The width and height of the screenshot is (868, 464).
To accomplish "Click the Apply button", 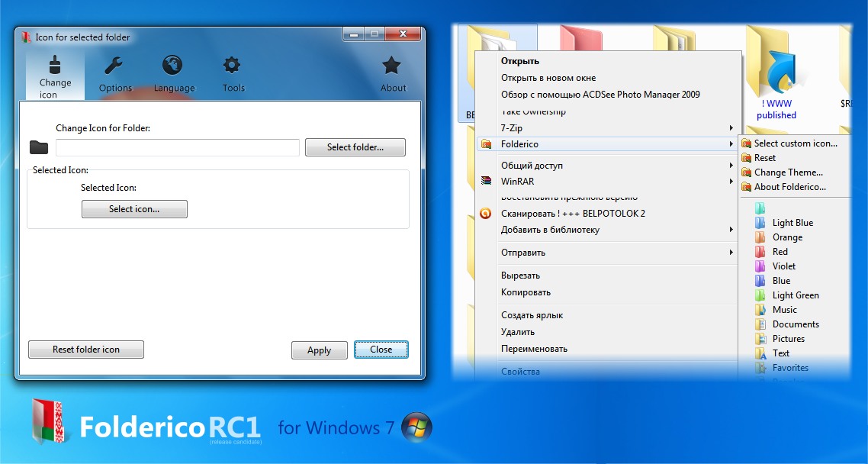I will [x=320, y=350].
